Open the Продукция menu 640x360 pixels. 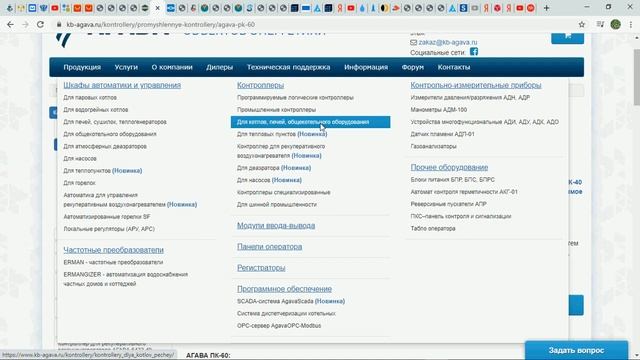[82, 67]
